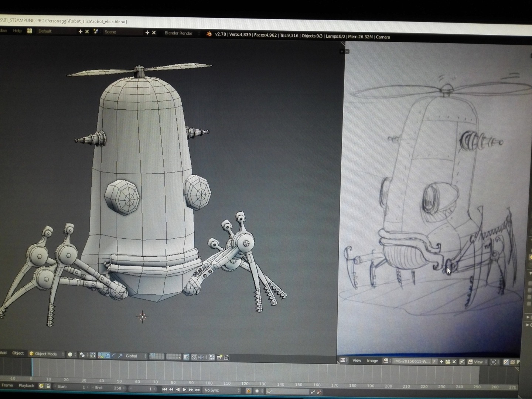Open the timeline Frame menu

click(7, 385)
